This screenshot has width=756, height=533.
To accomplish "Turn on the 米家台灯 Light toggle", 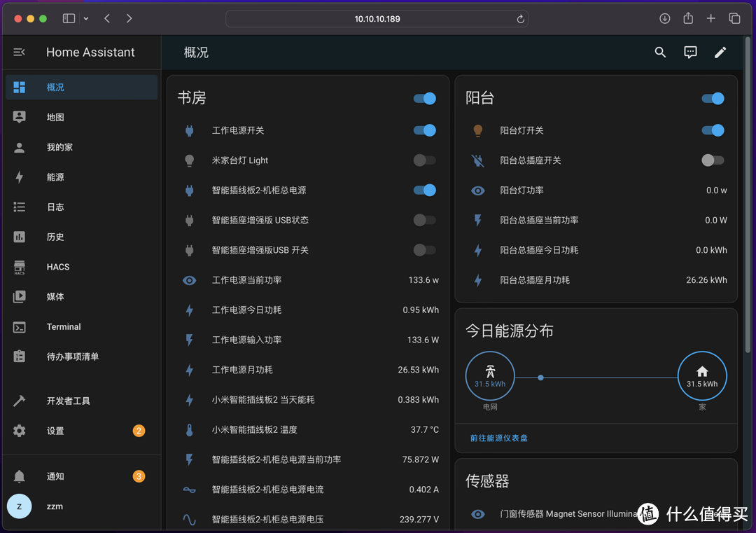I will tap(424, 160).
